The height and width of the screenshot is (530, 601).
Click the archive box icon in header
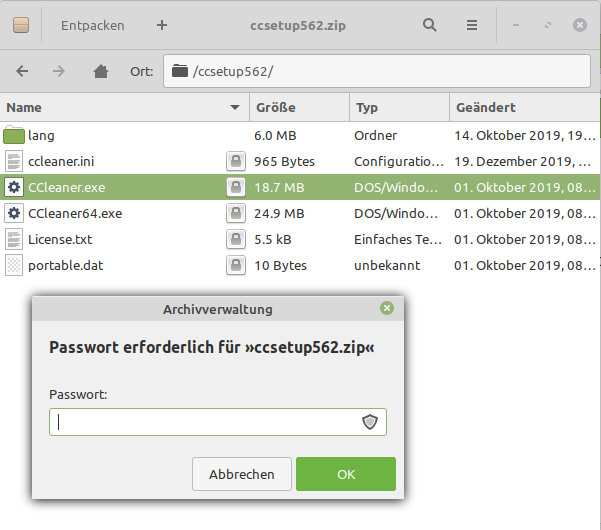coord(20,25)
